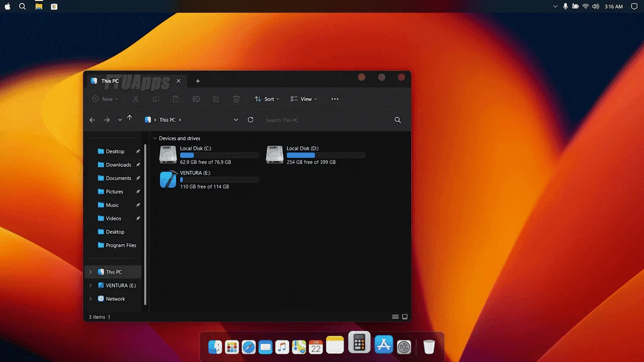The width and height of the screenshot is (644, 362).
Task: Open Finder in the dock
Action: point(215,347)
